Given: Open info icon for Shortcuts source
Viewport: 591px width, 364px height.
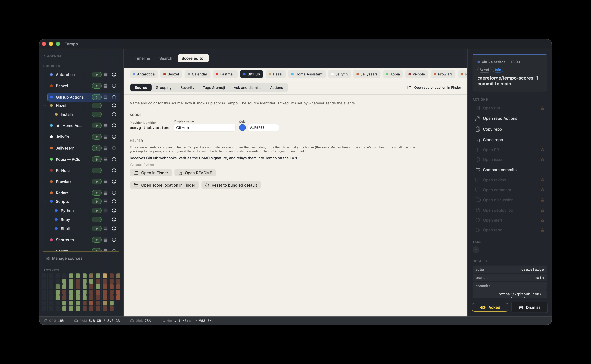Looking at the screenshot, I should coord(114,240).
